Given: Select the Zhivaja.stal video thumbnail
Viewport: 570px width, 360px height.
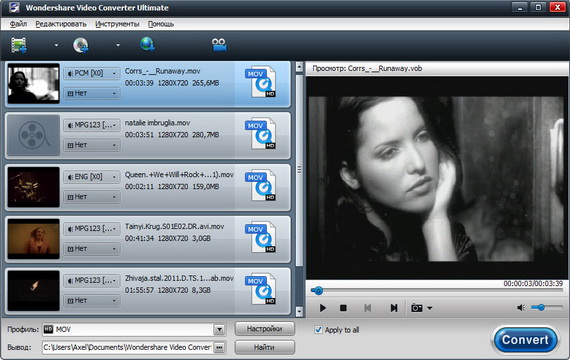Looking at the screenshot, I should pos(33,291).
